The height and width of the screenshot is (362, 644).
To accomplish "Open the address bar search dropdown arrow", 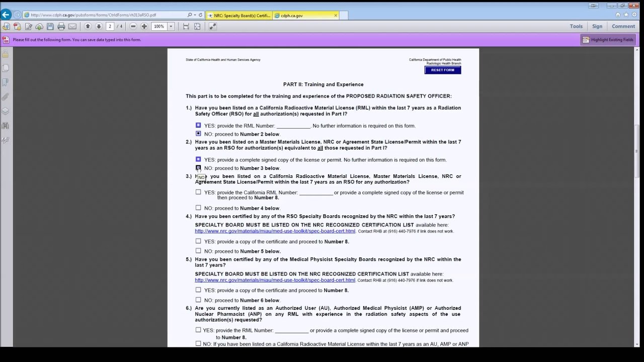I will coord(195,15).
